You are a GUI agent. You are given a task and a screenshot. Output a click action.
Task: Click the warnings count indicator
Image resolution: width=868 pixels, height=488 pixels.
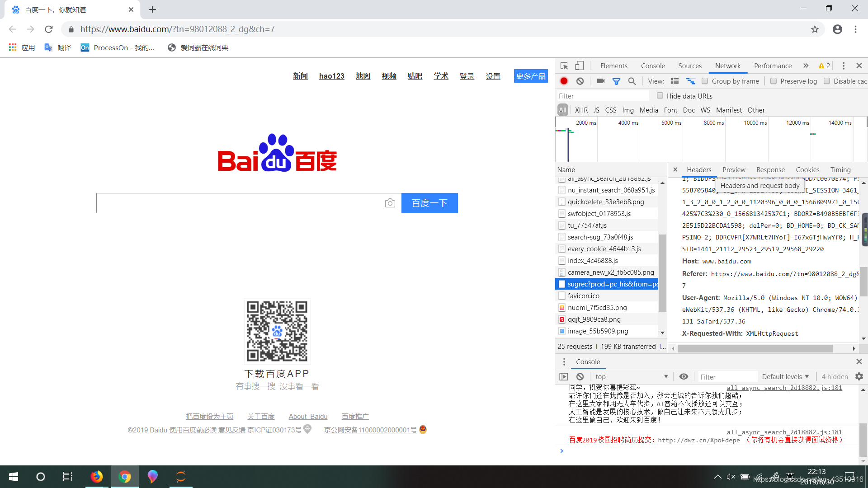(x=824, y=66)
